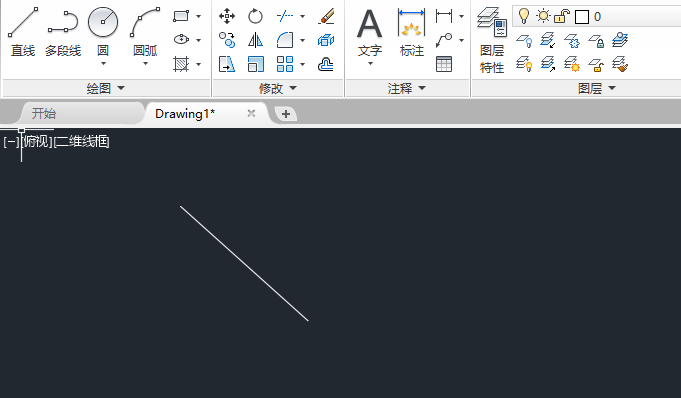The image size is (681, 398).
Task: Expand the 修改 panel title
Action: point(278,88)
